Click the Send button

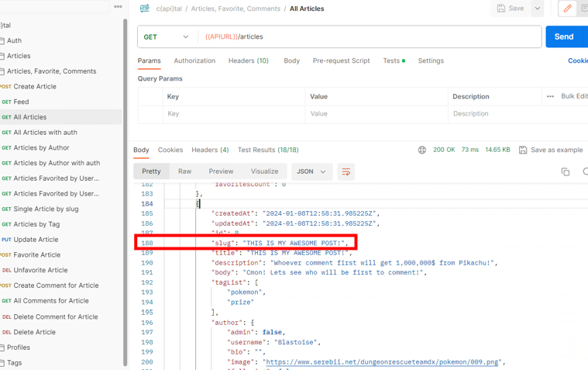click(564, 36)
